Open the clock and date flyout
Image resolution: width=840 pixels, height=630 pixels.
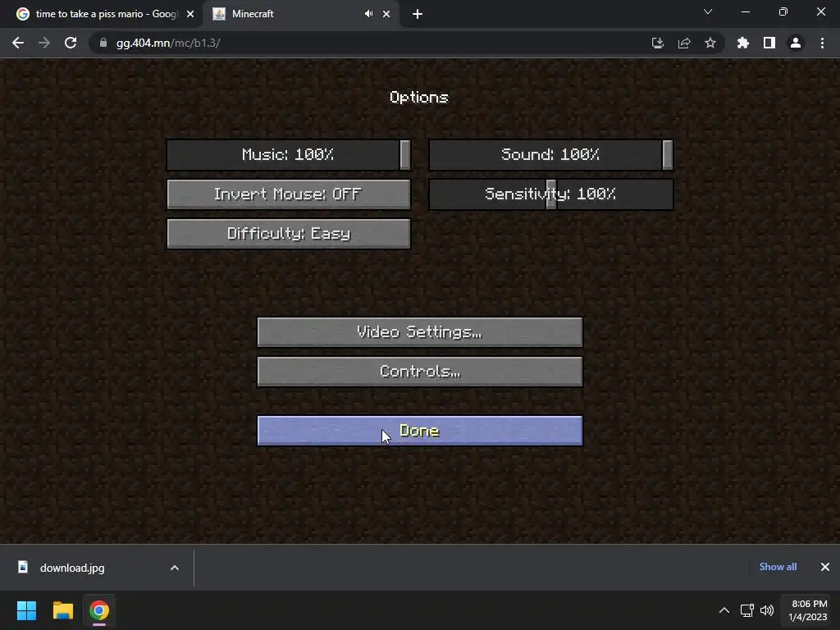coord(808,610)
